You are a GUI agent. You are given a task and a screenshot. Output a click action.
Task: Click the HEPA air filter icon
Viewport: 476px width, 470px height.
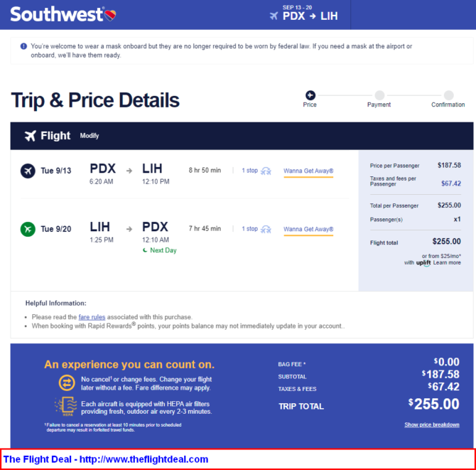(66, 406)
